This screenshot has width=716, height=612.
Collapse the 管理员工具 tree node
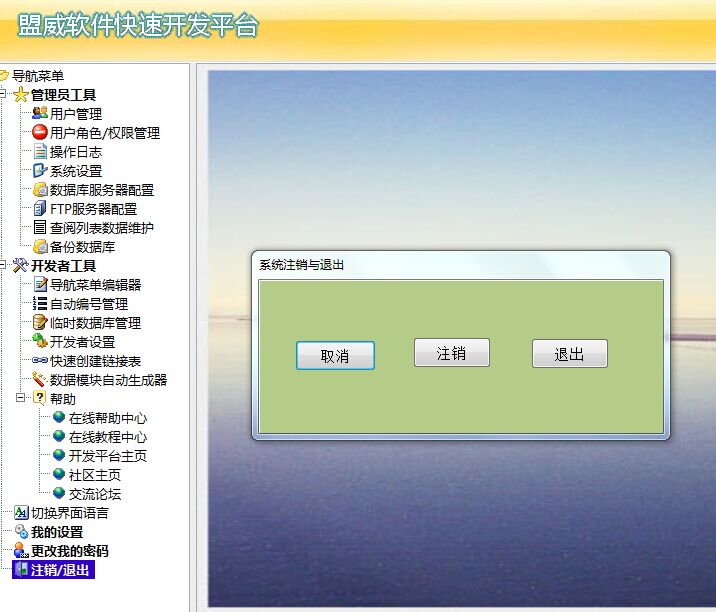(x=2, y=95)
